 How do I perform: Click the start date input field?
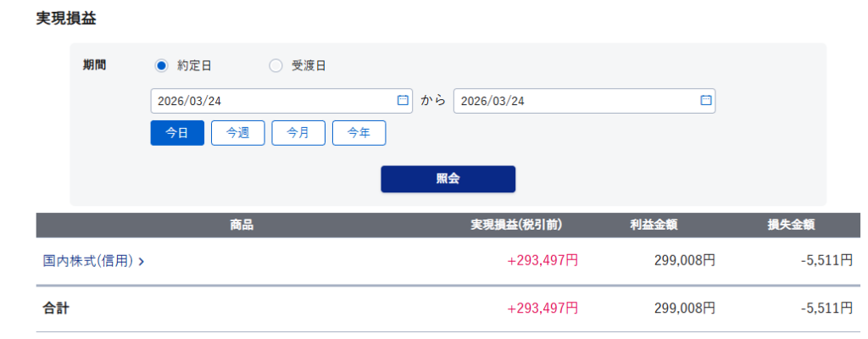coord(271,101)
